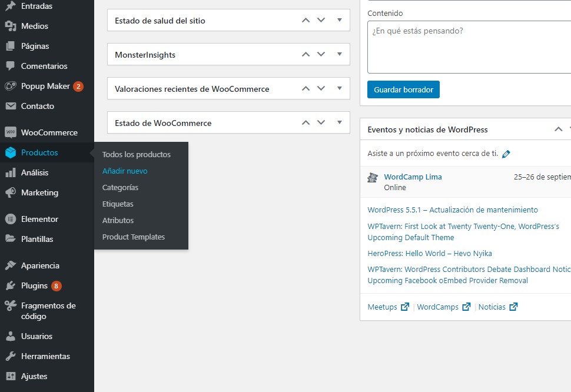Click the Usuarios person icon

(x=11, y=336)
